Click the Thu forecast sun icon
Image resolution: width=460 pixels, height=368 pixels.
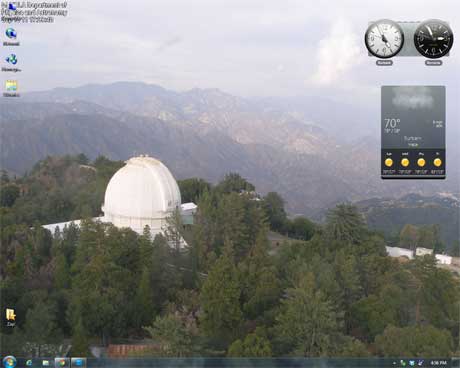pos(421,162)
